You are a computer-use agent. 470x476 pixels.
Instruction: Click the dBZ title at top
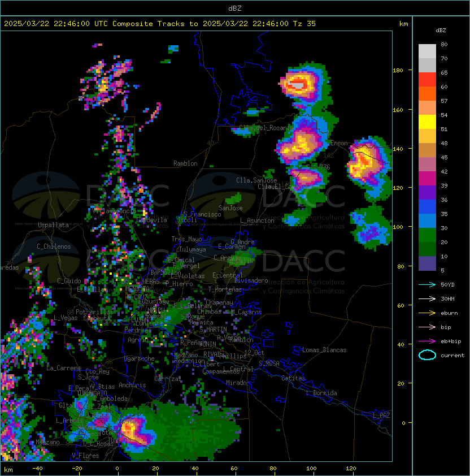(x=235, y=8)
